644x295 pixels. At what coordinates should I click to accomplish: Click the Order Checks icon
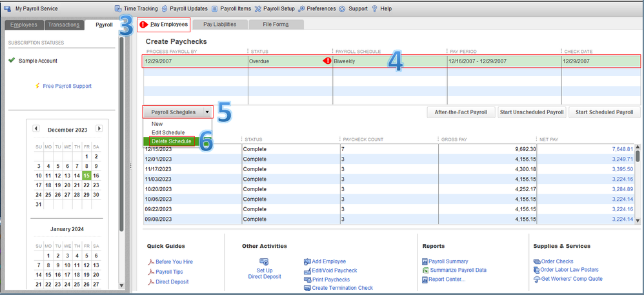[x=537, y=261]
